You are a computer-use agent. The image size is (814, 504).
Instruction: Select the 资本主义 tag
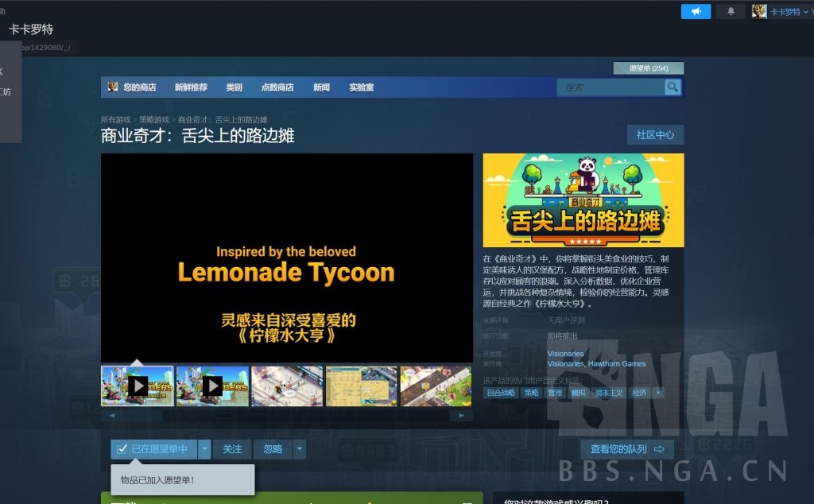(x=608, y=393)
